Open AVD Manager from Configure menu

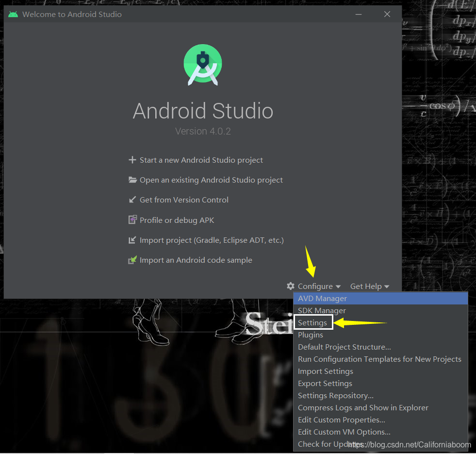tap(381, 299)
